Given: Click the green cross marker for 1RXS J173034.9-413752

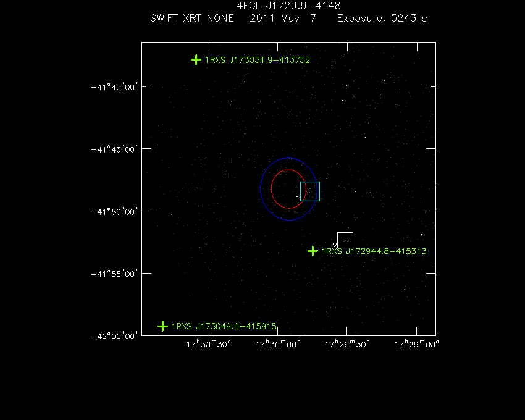Looking at the screenshot, I should (x=196, y=60).
